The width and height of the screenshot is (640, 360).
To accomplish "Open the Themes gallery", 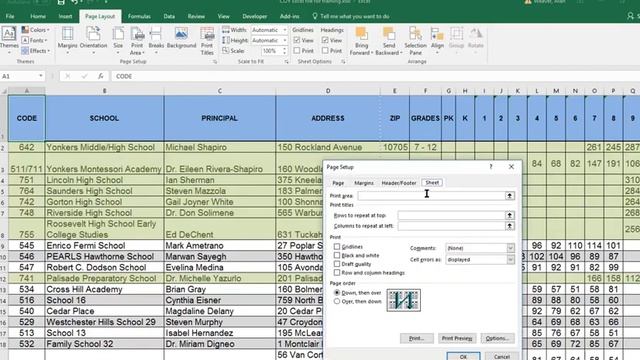I will pyautogui.click(x=9, y=39).
